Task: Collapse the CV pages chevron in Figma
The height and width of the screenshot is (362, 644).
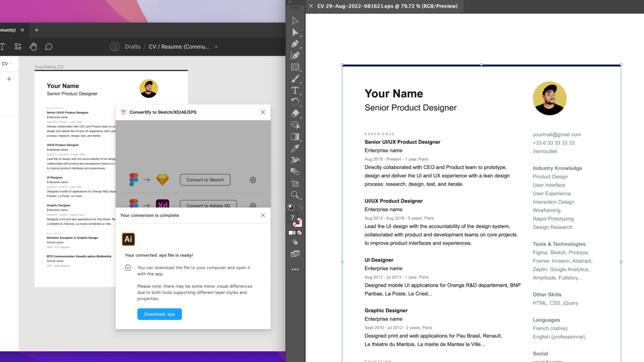Action: [x=11, y=64]
